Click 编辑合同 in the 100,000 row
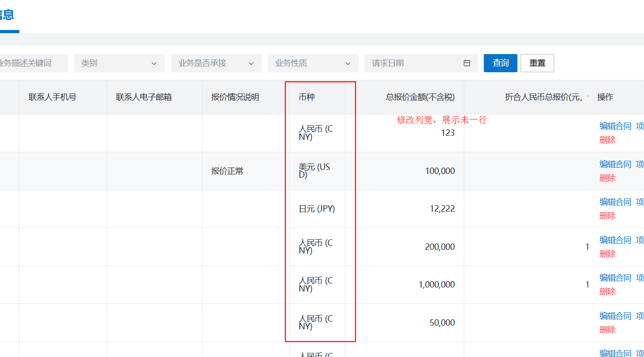 [615, 164]
